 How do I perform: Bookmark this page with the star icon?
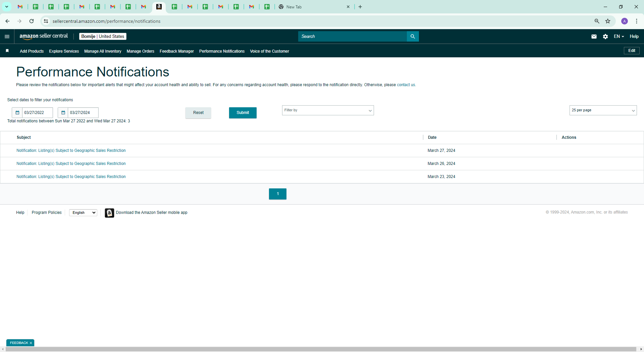[608, 21]
